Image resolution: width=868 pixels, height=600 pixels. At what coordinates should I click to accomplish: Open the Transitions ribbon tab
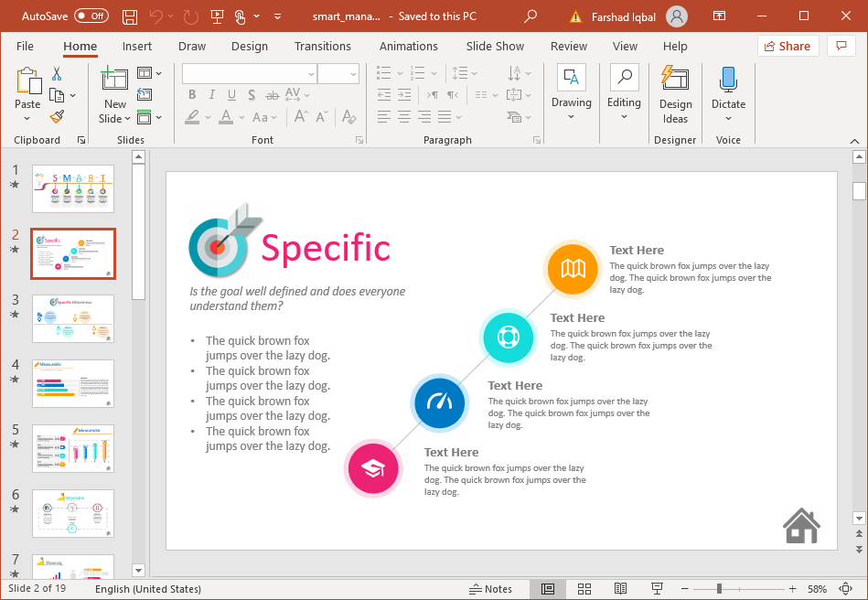322,47
